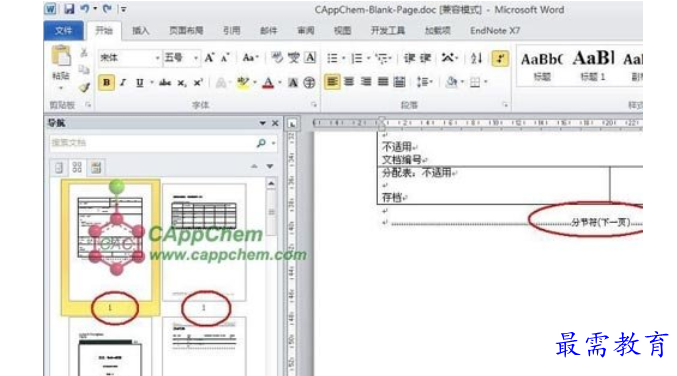Align the paragraph text to the right
Viewport: 677px width, 376px height.
pyautogui.click(x=366, y=82)
